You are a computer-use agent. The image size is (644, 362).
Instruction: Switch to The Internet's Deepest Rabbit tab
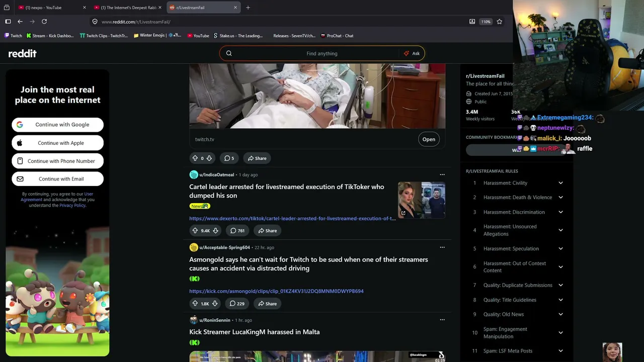coord(128,8)
